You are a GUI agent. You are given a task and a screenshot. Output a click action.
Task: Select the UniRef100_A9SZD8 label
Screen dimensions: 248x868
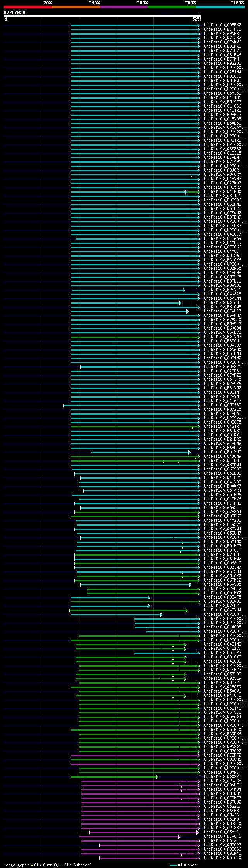[222, 64]
